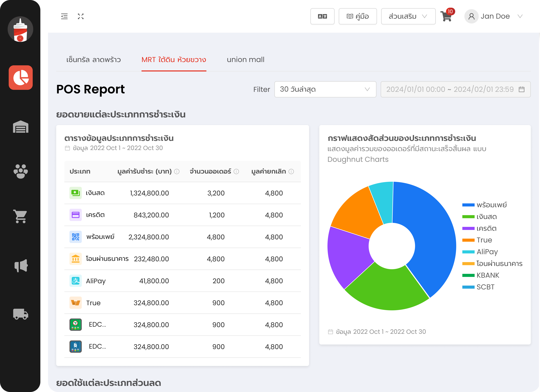Open the POS report pie-chart sidebar icon
The width and height of the screenshot is (540, 392).
(21, 78)
